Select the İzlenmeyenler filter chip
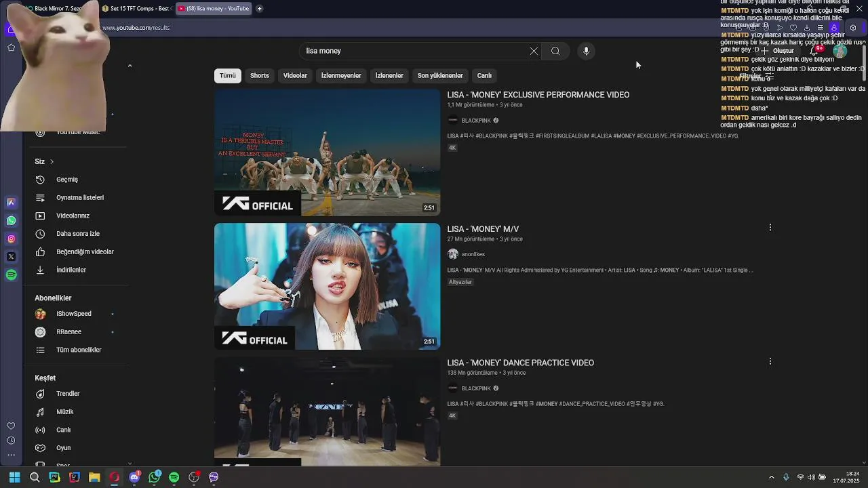 pyautogui.click(x=341, y=75)
